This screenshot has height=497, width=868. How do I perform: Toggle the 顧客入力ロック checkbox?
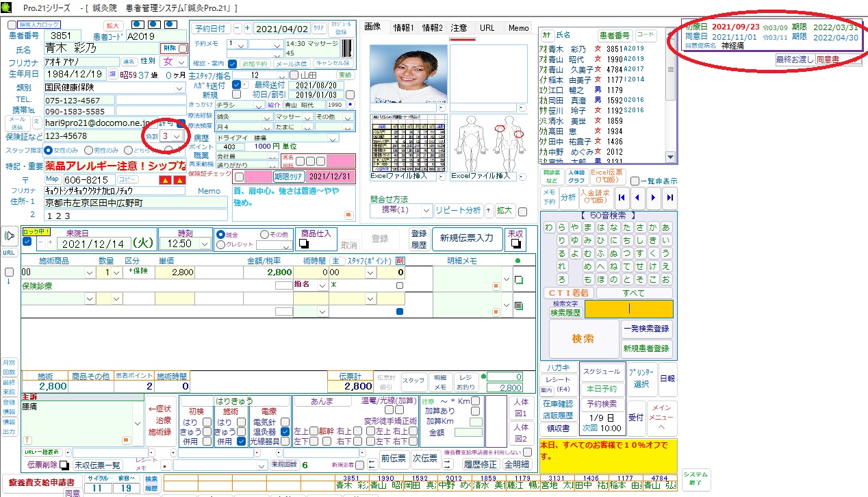12,25
